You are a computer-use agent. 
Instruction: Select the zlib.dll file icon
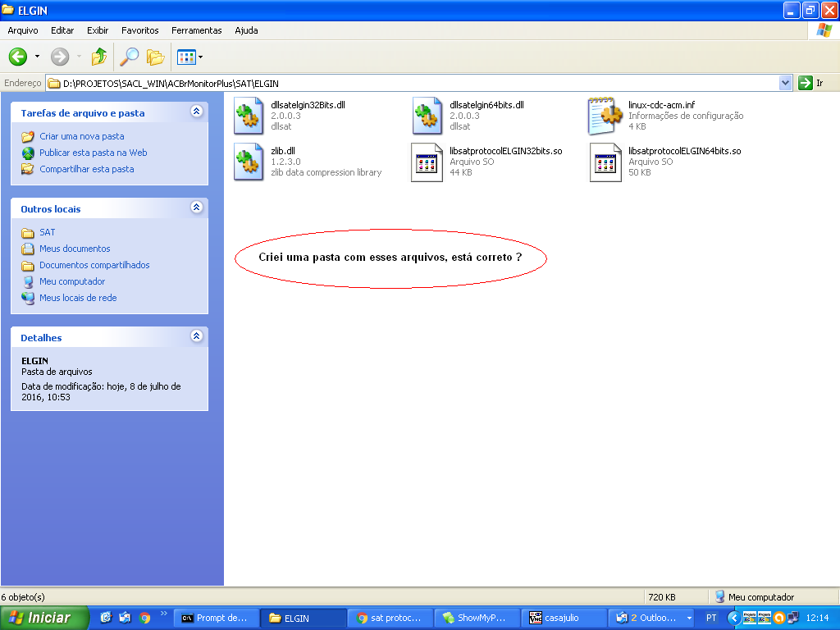249,162
